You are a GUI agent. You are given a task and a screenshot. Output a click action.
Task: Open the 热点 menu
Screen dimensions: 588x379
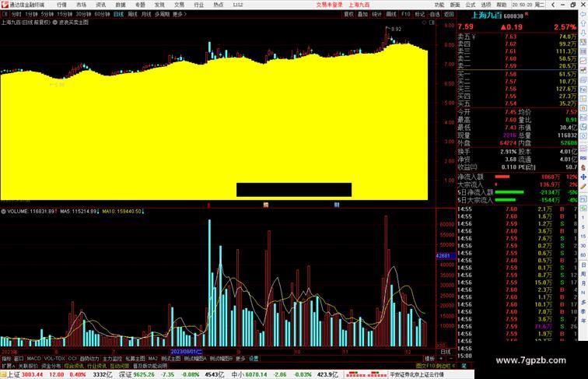pos(219,5)
